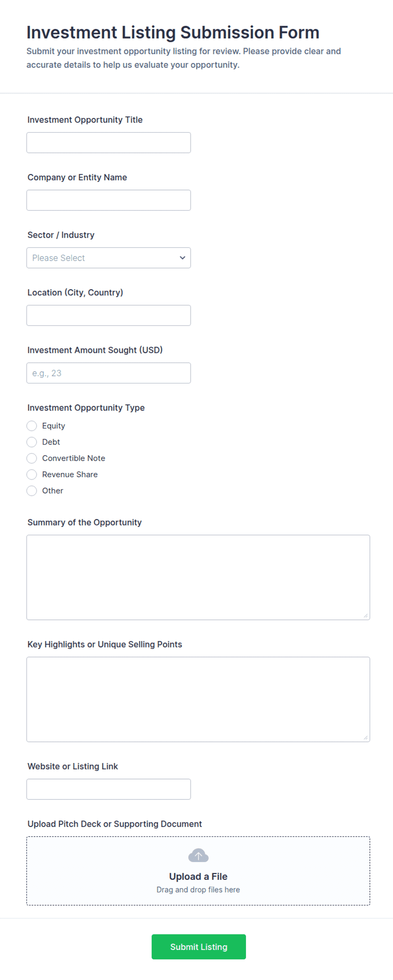Screen dimensions: 393x980
Task: Pick the Revenue Share radio option
Action: 32,475
